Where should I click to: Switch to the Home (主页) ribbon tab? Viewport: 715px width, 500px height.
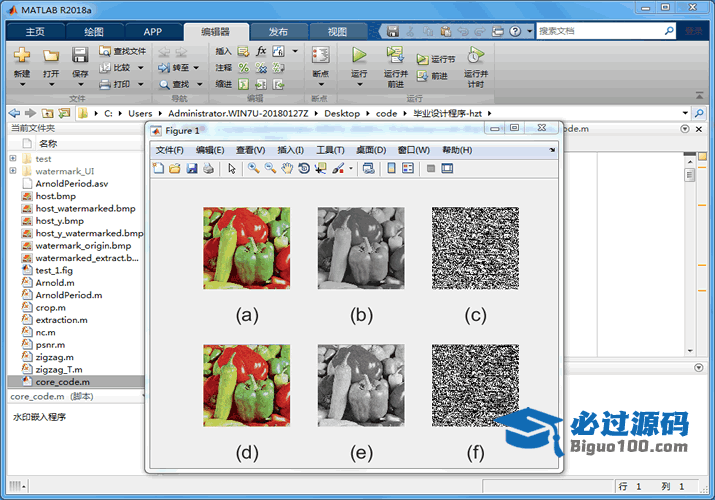[35, 31]
